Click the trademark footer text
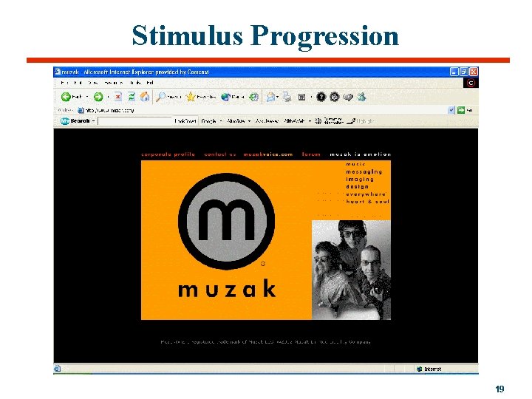This screenshot has width=532, height=399. (x=266, y=341)
